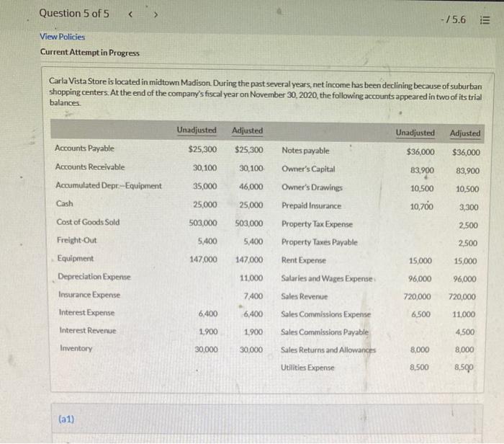Select the 4,500 Sales Commissions Payable value
Viewport: 504px width, 444px height.
click(465, 332)
